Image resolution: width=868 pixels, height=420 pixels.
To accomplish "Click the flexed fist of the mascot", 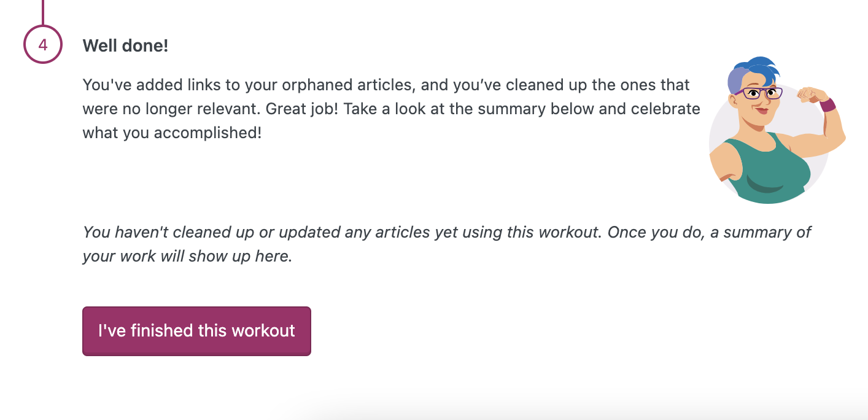I will click(809, 95).
